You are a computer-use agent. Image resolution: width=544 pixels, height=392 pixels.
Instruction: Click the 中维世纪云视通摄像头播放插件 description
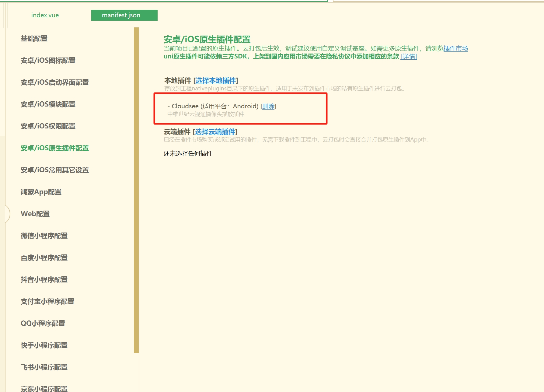point(206,114)
